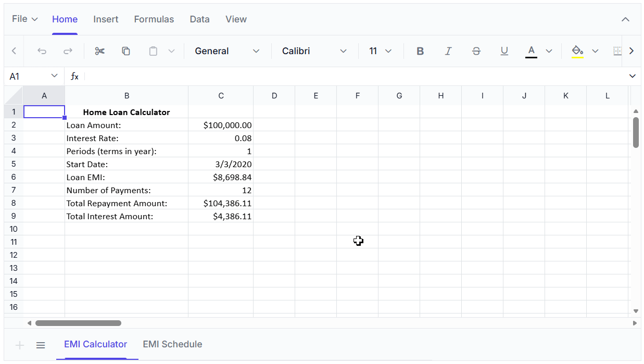644x364 pixels.
Task: Select cell C6 with Loan EMI value
Action: (x=221, y=177)
